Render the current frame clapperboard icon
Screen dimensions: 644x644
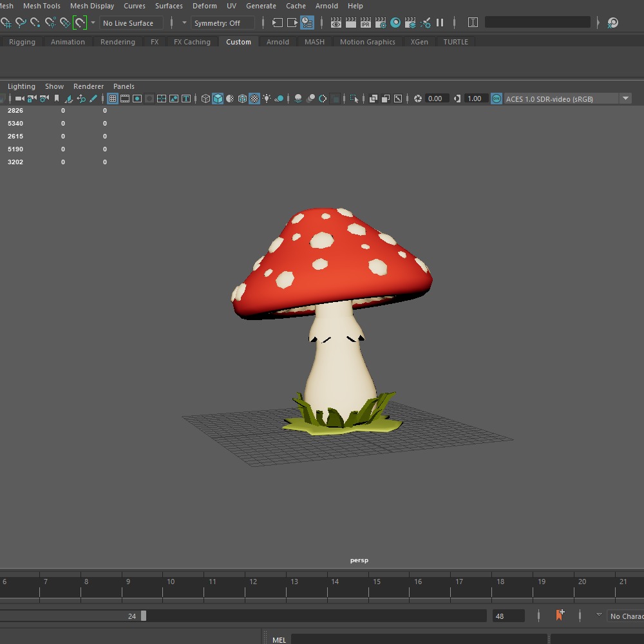[351, 23]
